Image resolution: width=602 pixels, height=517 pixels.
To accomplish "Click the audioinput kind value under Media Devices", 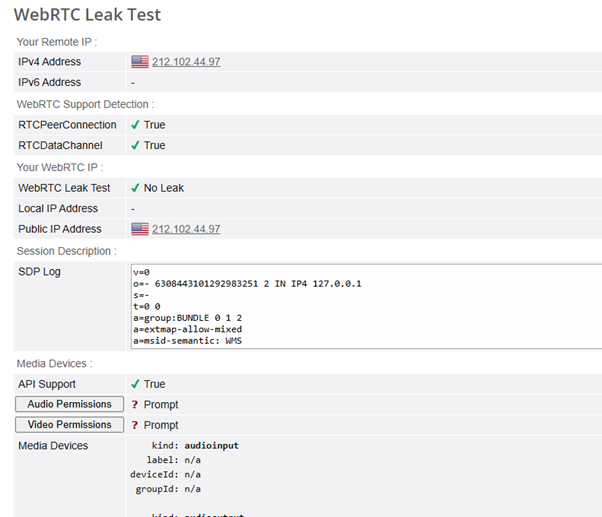I will [x=211, y=446].
